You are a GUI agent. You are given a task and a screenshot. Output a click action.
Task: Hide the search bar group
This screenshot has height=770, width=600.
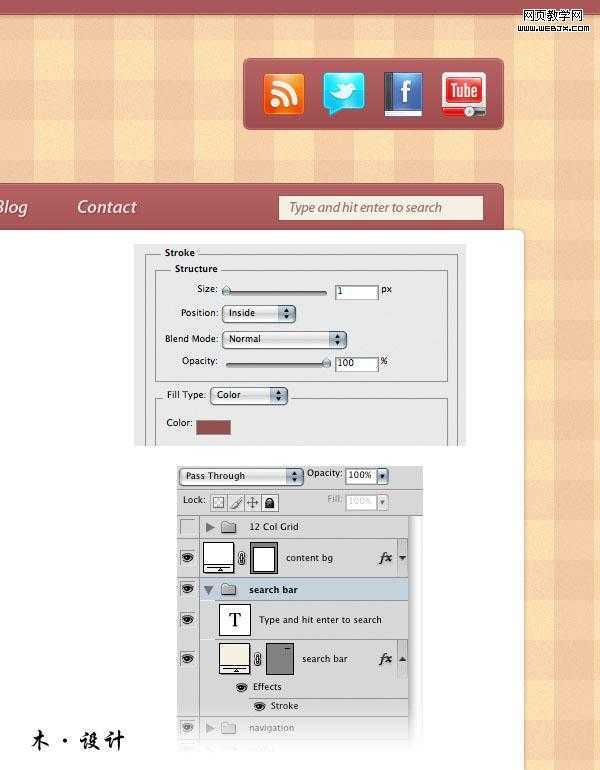pyautogui.click(x=188, y=588)
